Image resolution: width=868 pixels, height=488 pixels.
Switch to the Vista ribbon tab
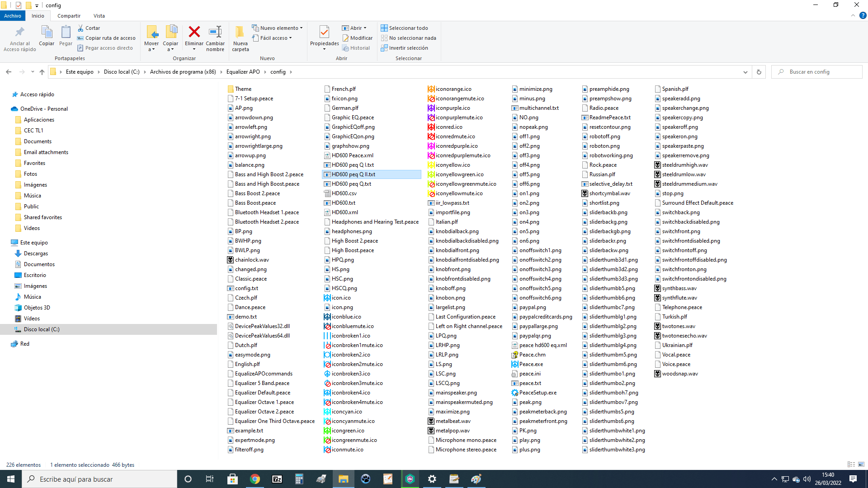(x=99, y=16)
